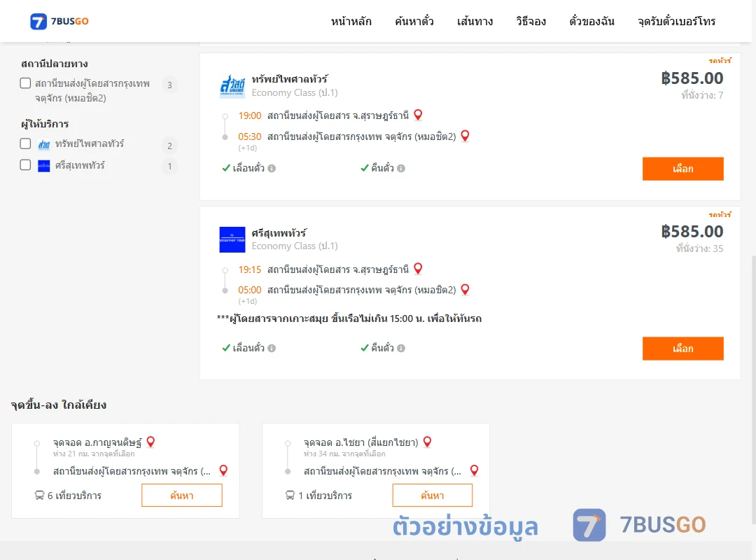The width and height of the screenshot is (756, 560).
Task: Click the ศรีสุเทพทัวร์ trip card title
Action: tap(279, 233)
